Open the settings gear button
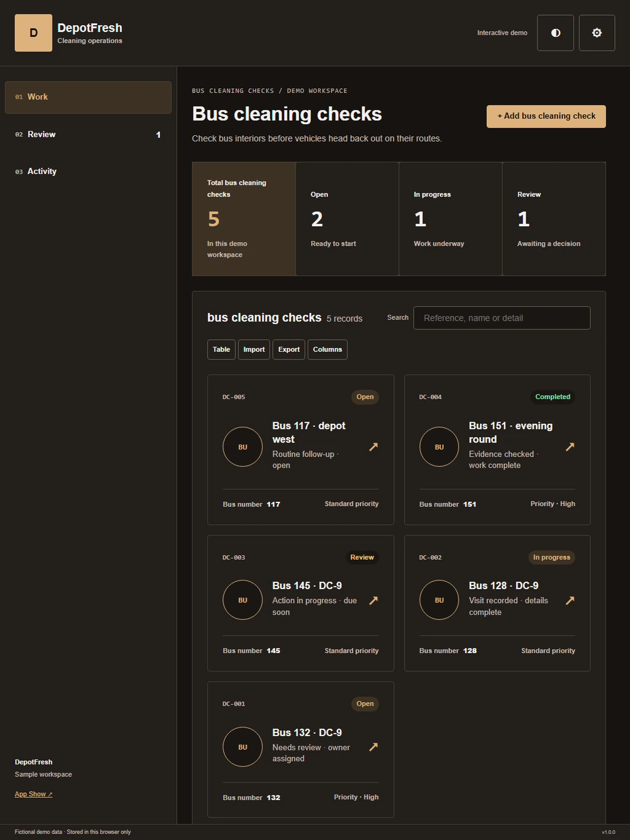Viewport: 630px width, 840px height. [x=597, y=33]
